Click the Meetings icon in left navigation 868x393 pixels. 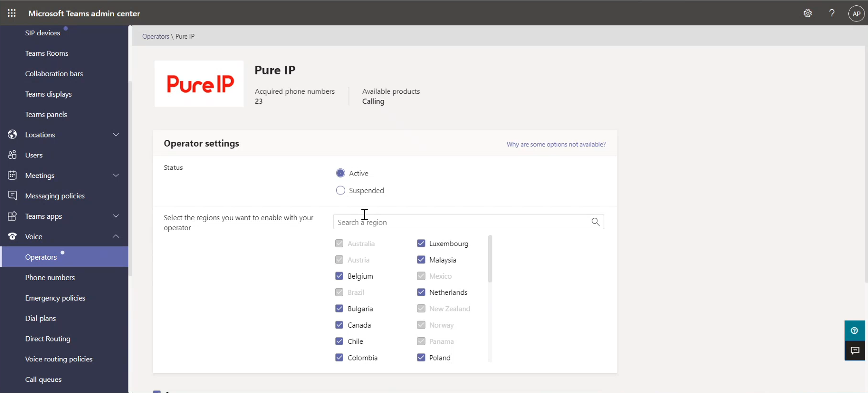[12, 175]
